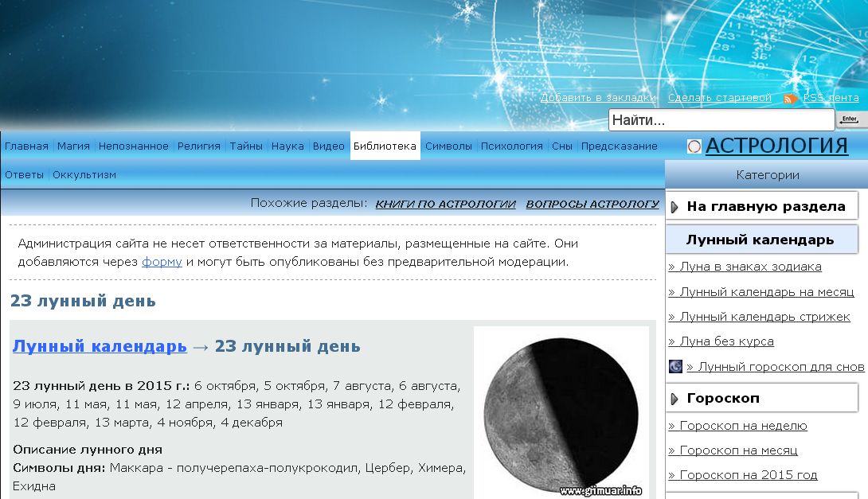Open ВОПРОСЫ АСТРОЛОГУ related section

click(592, 204)
